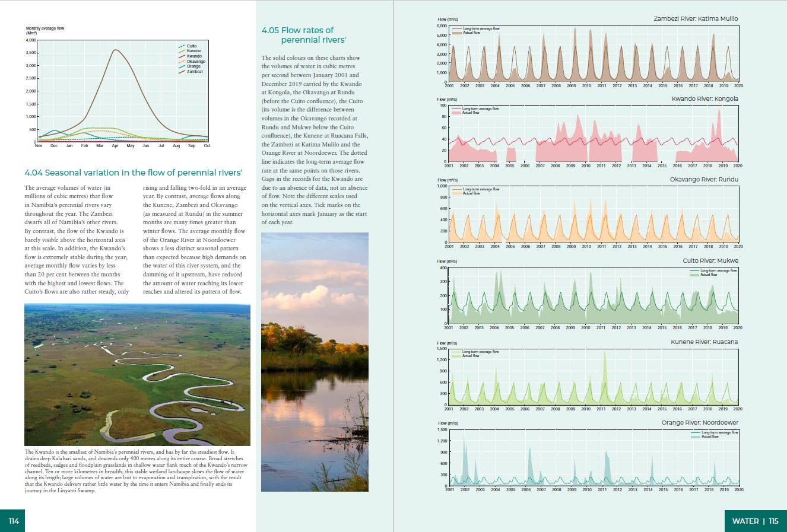Click the "2001" year label under the Zambezi River chart
The width and height of the screenshot is (787, 532).
click(449, 86)
